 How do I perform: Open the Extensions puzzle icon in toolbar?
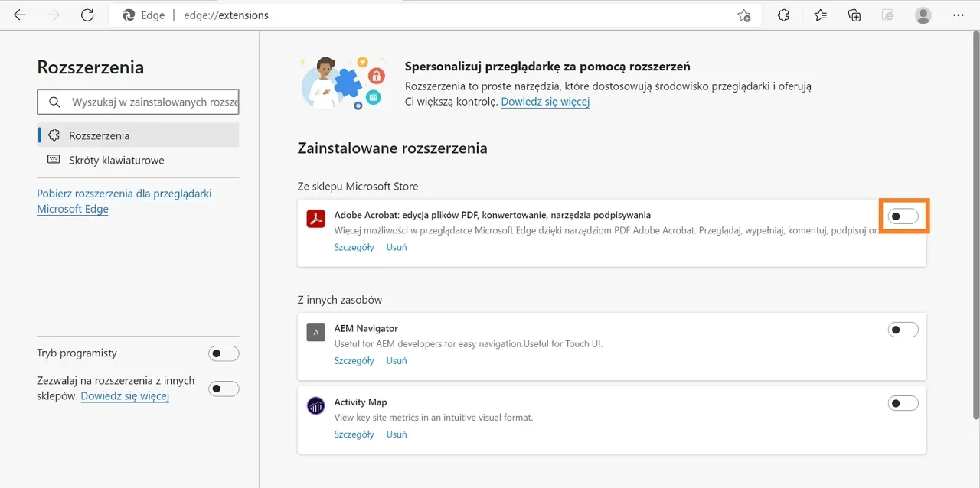pyautogui.click(x=783, y=15)
